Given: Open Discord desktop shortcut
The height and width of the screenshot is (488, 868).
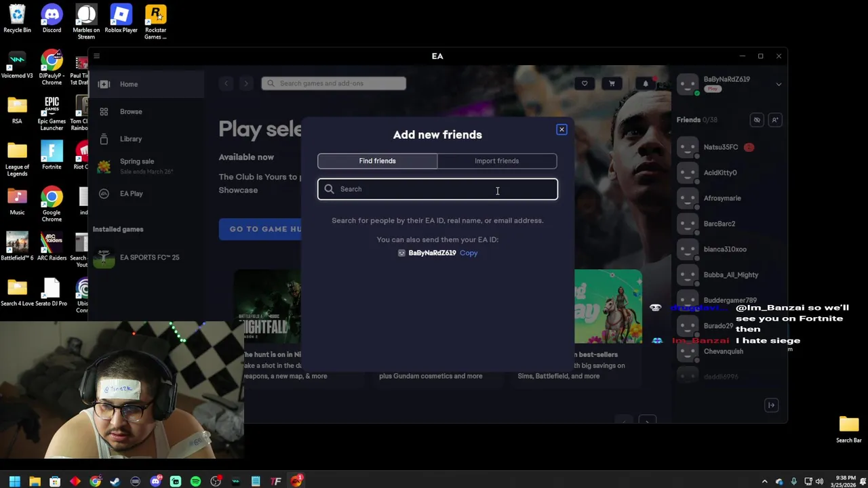Looking at the screenshot, I should click(52, 19).
